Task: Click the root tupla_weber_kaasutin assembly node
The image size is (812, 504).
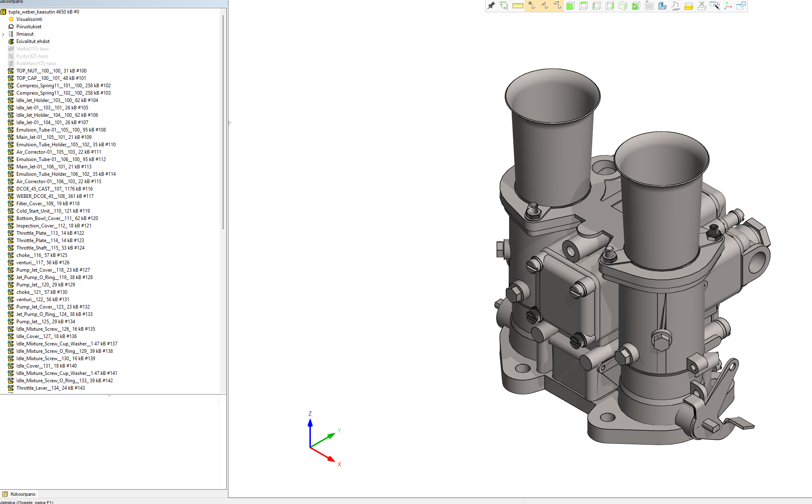Action: (x=43, y=12)
